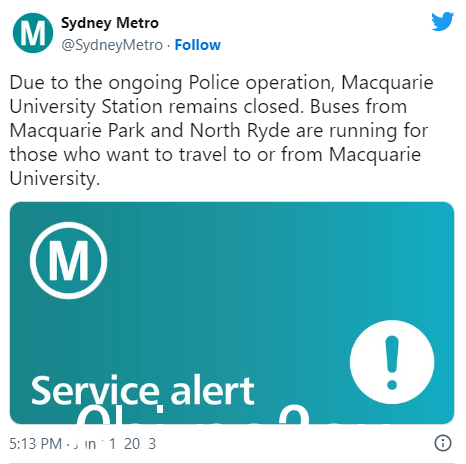This screenshot has height=464, width=466.
Task: Open the Sydney Metro display name
Action: click(110, 23)
